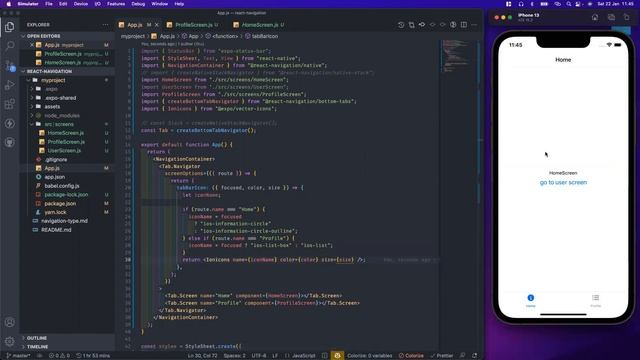Viewport: 640px width, 360px height.
Task: Open yarn.lock in file tree
Action: (55, 212)
